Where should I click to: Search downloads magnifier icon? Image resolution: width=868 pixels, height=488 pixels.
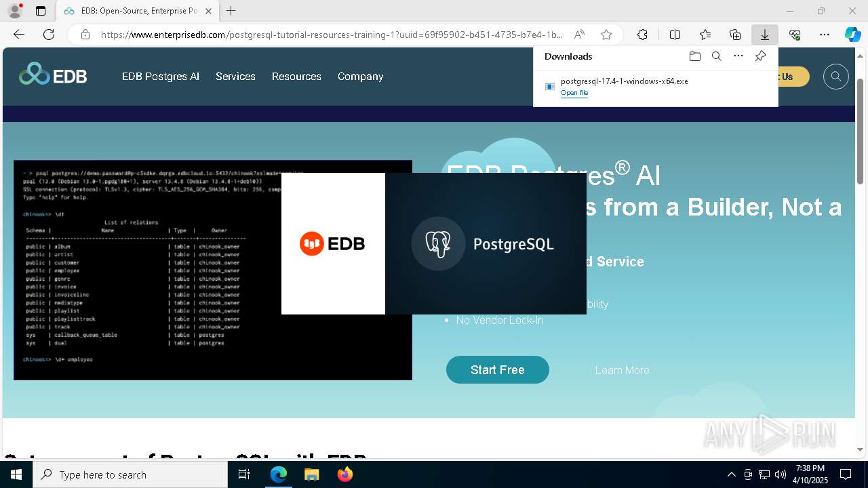point(716,56)
